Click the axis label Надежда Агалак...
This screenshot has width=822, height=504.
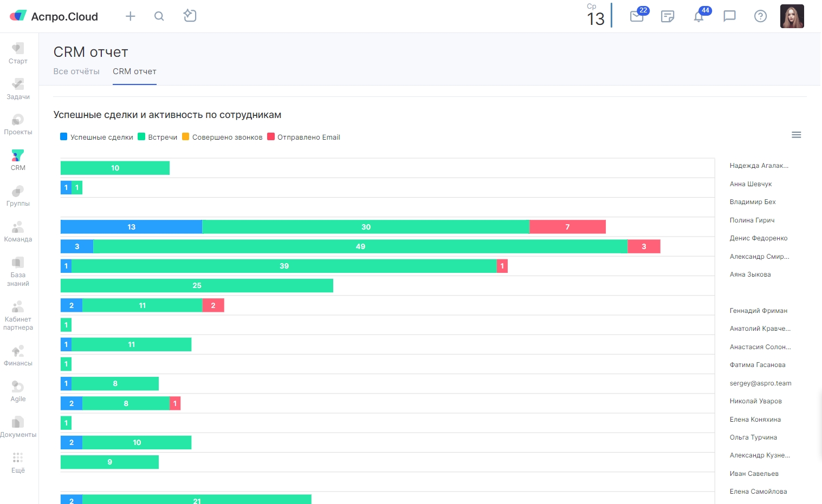click(x=759, y=166)
